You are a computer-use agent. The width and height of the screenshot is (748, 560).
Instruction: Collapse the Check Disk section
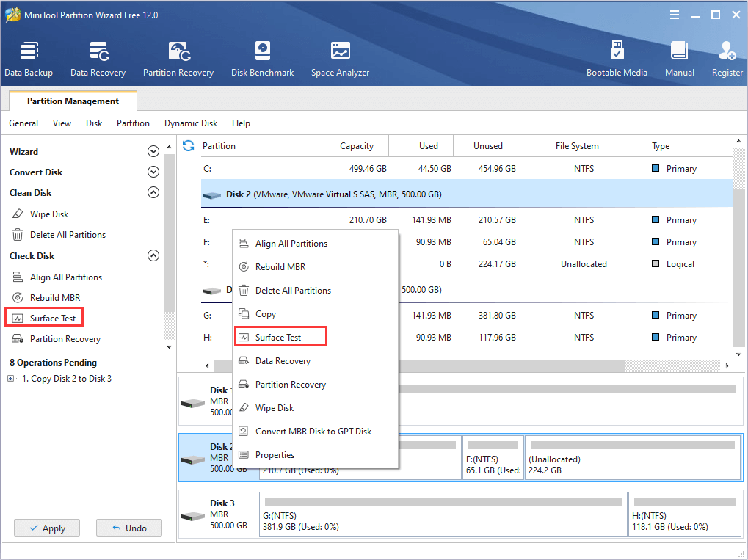pos(153,255)
